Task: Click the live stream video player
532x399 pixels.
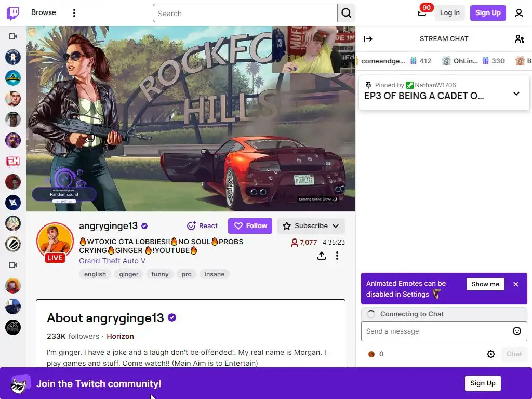Action: tap(191, 119)
